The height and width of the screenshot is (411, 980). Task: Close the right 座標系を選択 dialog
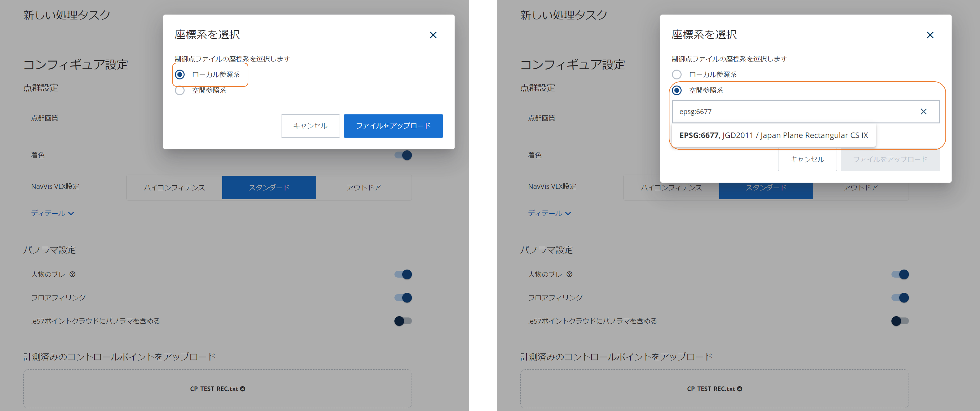click(x=930, y=35)
